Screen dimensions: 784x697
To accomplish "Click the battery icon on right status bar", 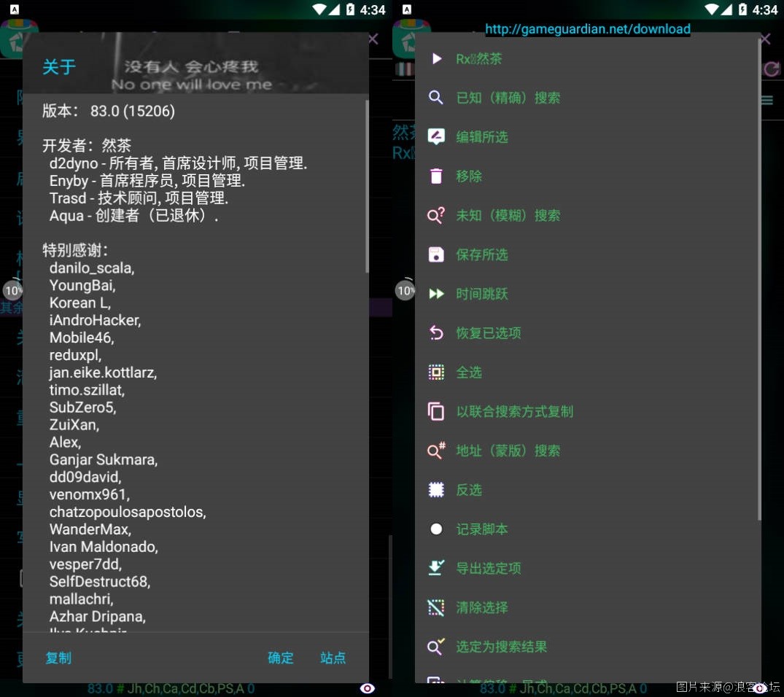I will (742, 9).
